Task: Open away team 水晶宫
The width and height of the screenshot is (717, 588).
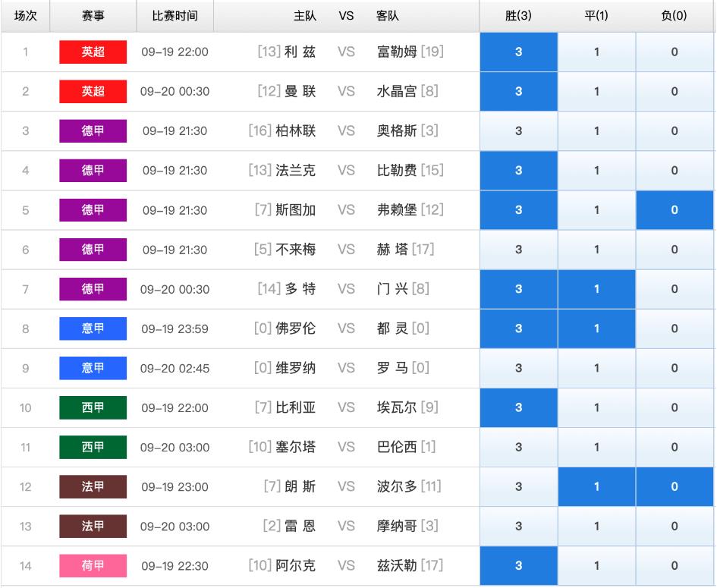Action: [x=397, y=92]
